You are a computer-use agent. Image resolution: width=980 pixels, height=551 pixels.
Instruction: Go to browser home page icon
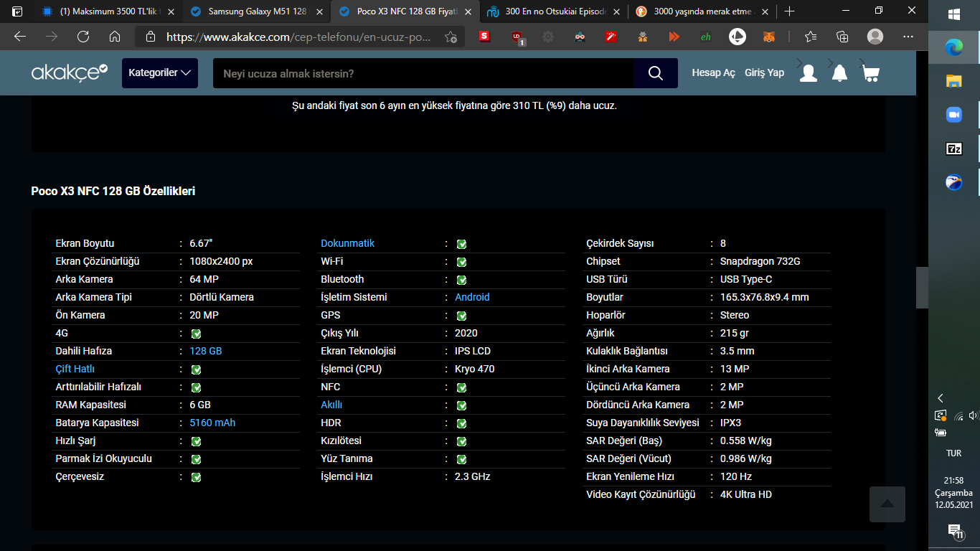[x=115, y=37]
